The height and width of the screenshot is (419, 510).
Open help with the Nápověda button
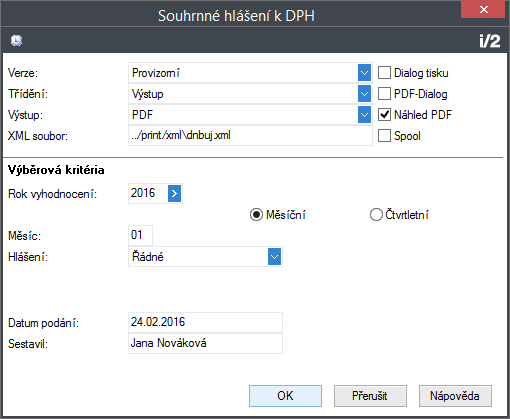point(455,396)
